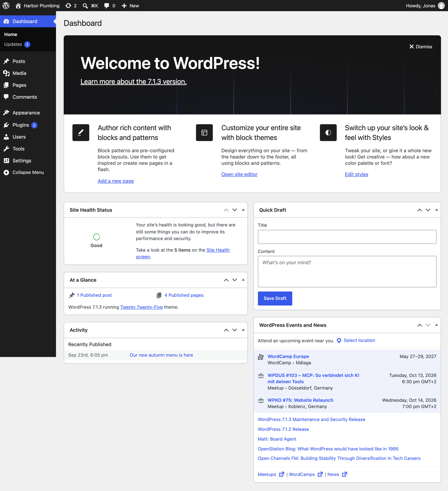The height and width of the screenshot is (491, 448).
Task: Open the WordPress logo menu
Action: [x=6, y=6]
